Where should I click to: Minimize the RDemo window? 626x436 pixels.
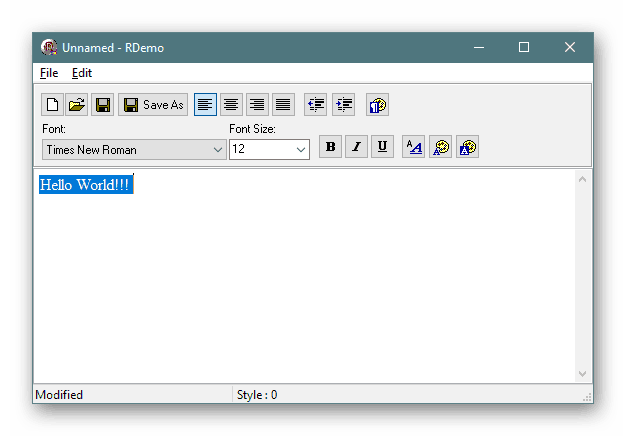[479, 48]
